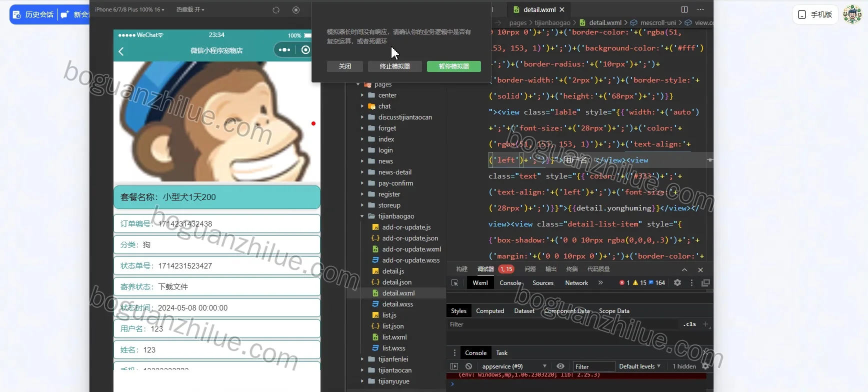The image size is (868, 392).
Task: Switch to the Sources debugger tab
Action: coord(543,283)
